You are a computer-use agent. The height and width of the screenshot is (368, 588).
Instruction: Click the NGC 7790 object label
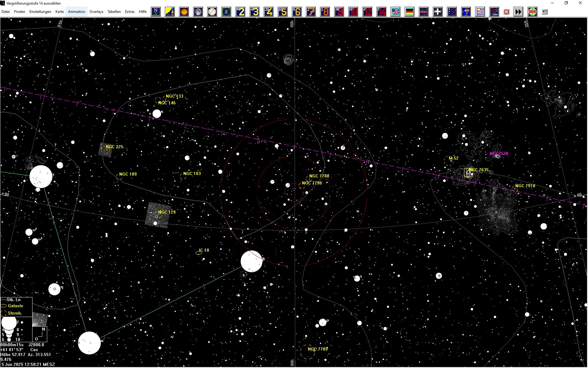pos(312,183)
